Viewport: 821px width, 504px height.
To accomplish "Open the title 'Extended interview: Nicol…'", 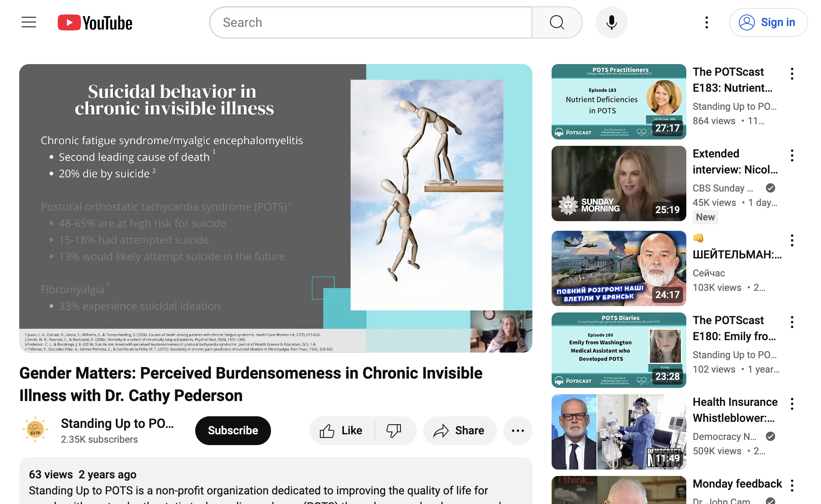I will 735,161.
